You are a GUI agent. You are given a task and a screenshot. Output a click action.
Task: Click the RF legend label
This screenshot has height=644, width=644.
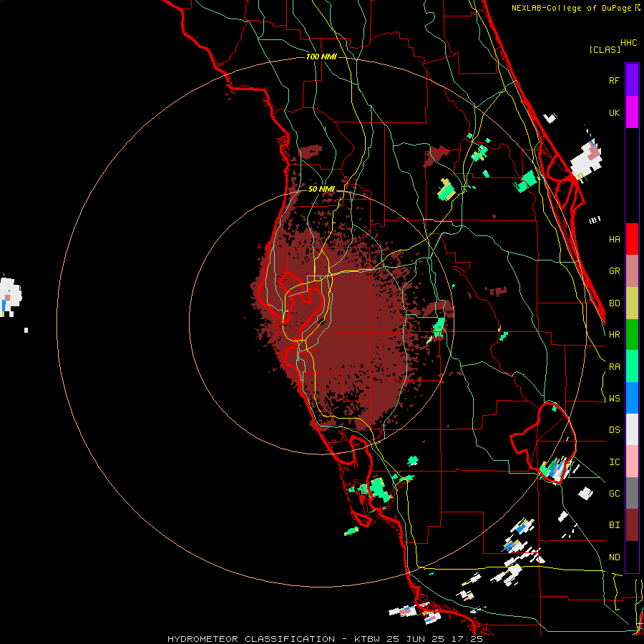pos(614,80)
